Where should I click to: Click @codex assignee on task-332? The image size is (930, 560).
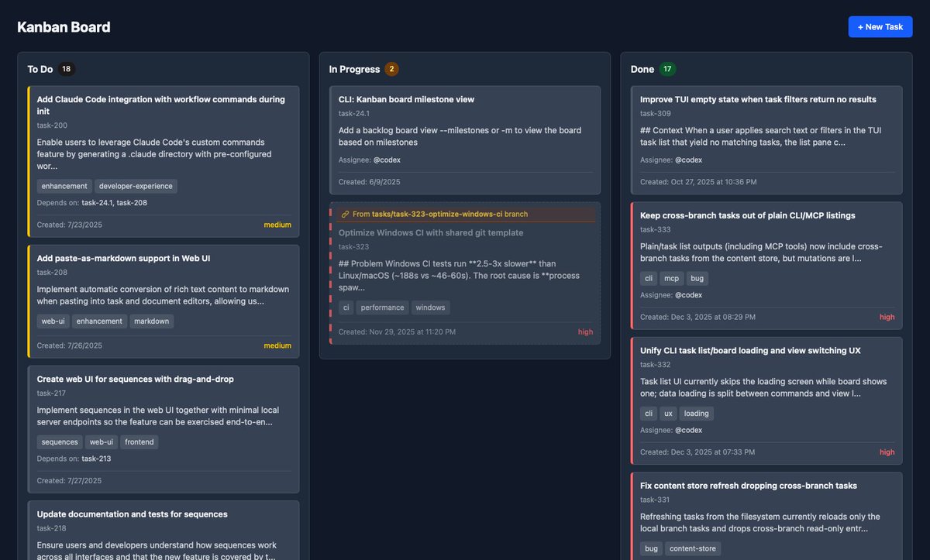tap(688, 431)
